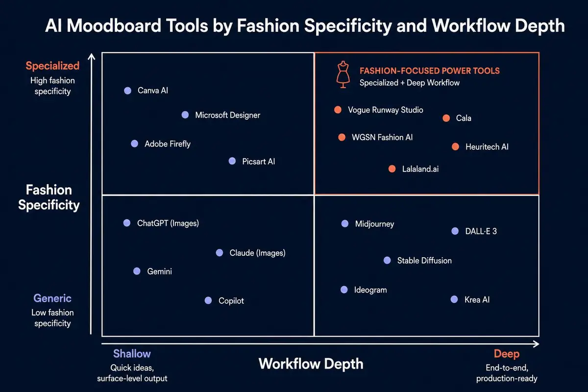Click the Vogue Runway Studio label
Screen dimensions: 588x392
point(386,110)
